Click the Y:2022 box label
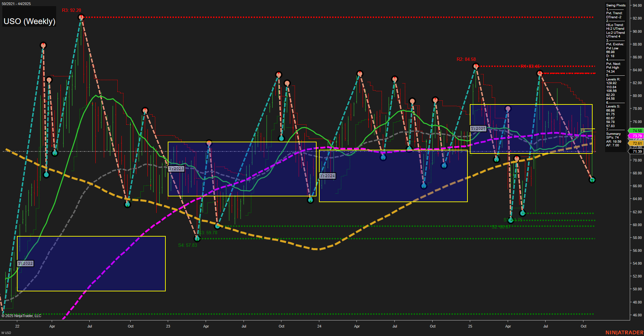This screenshot has height=336, width=644. coord(25,263)
